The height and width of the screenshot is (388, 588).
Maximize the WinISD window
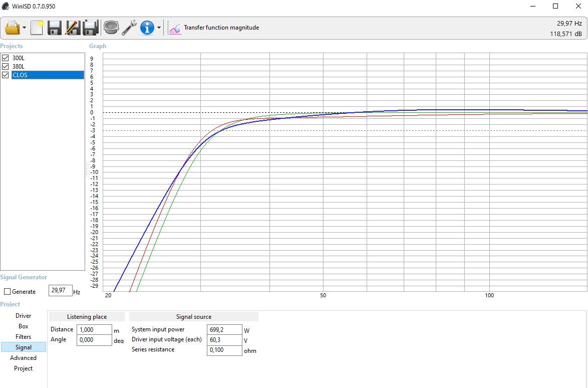click(x=555, y=6)
